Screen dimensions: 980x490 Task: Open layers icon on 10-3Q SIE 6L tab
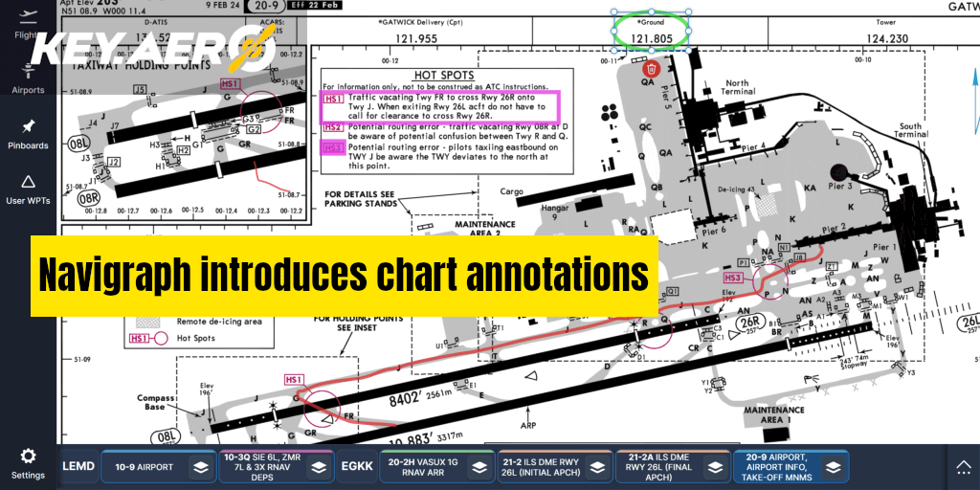[x=320, y=467]
